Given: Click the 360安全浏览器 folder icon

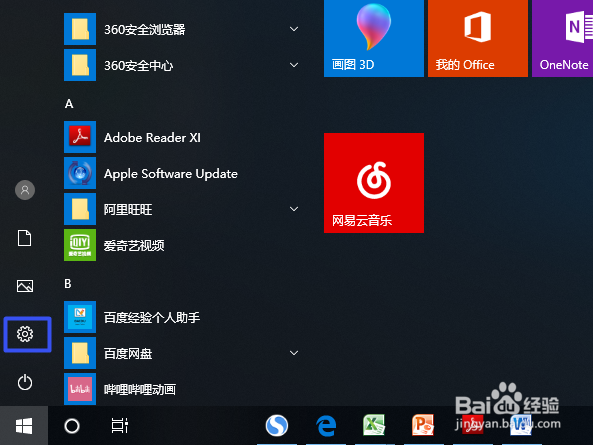Looking at the screenshot, I should pyautogui.click(x=80, y=29).
